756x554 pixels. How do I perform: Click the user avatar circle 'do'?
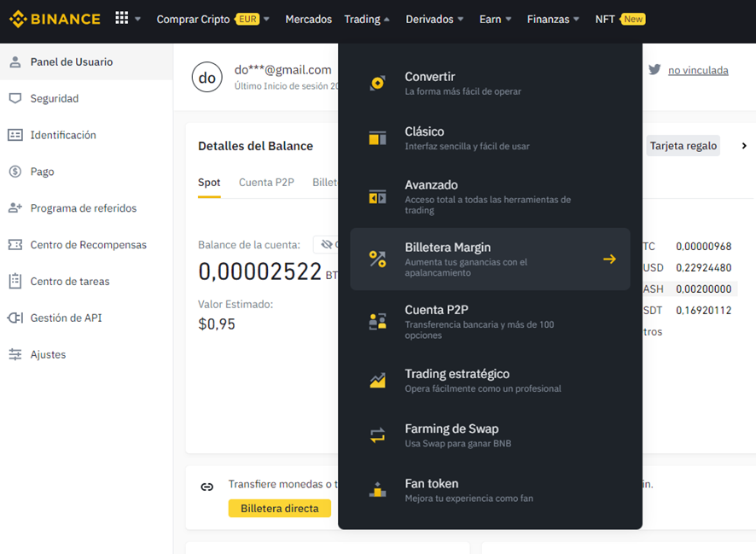tap(207, 77)
